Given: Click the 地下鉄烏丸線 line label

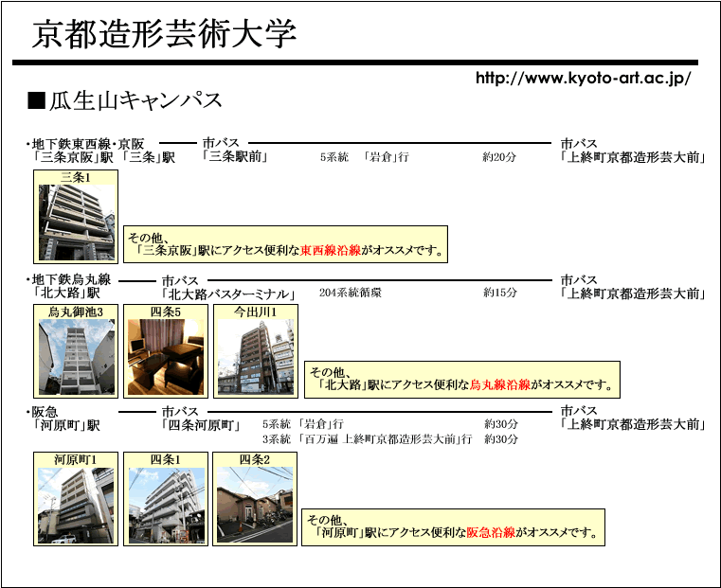Looking at the screenshot, I should tap(69, 279).
